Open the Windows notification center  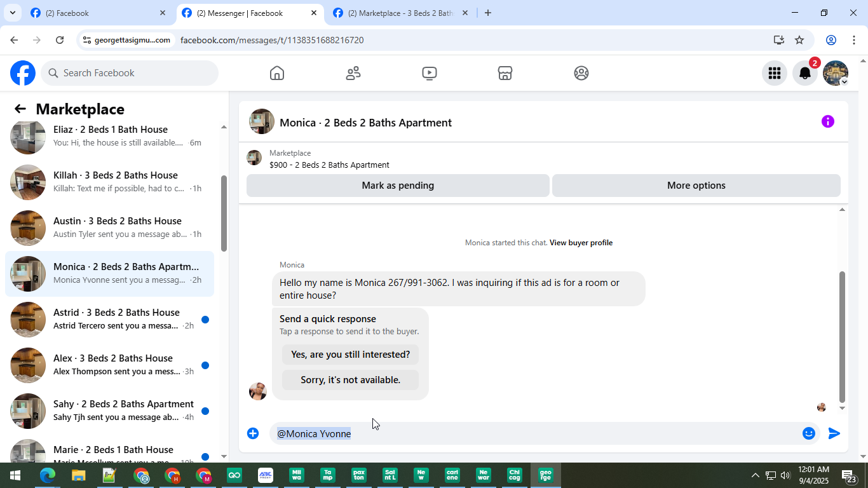849,476
